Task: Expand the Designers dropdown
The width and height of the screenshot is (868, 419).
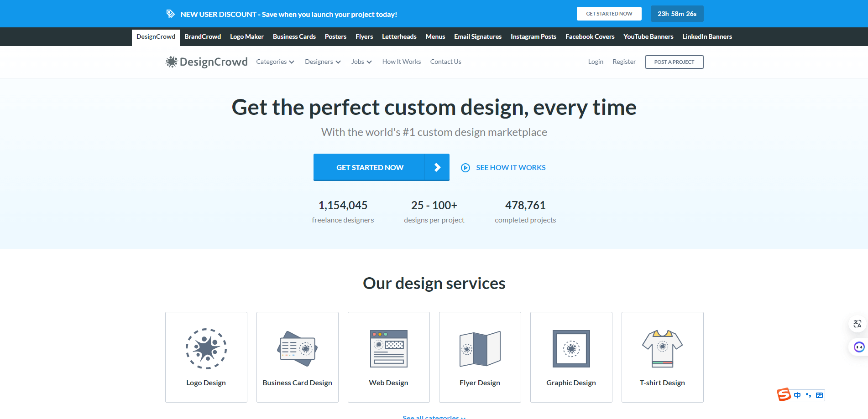Action: click(323, 62)
